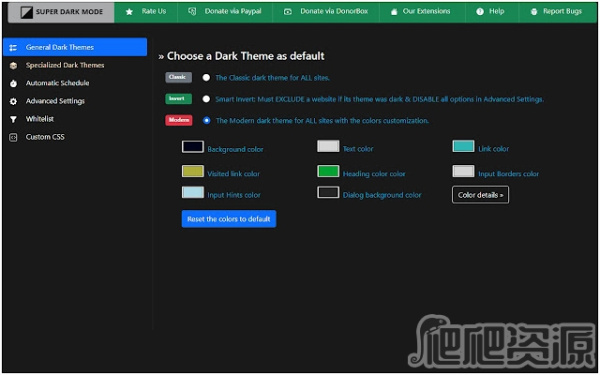Click the bug icon next to Report Bugs

[534, 12]
